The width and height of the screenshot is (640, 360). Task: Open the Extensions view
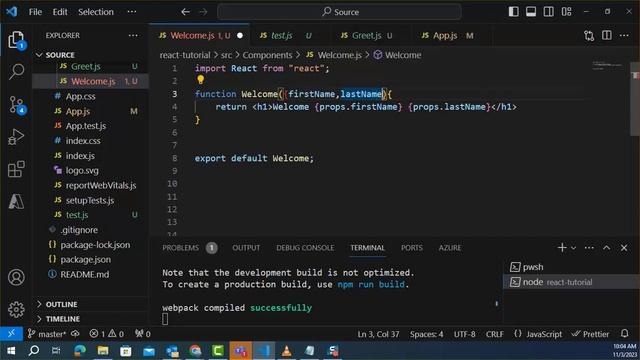[x=16, y=169]
